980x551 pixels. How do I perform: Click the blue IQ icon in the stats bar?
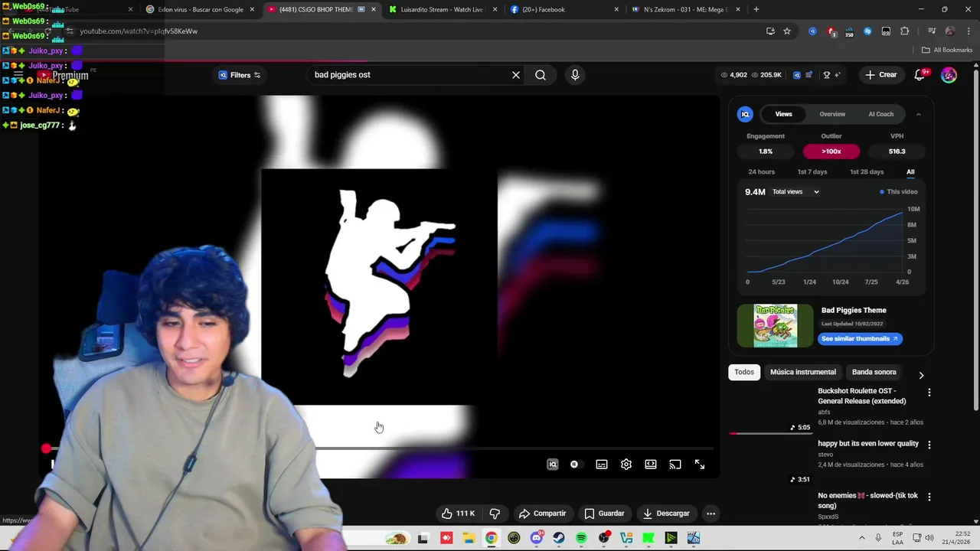pos(796,75)
